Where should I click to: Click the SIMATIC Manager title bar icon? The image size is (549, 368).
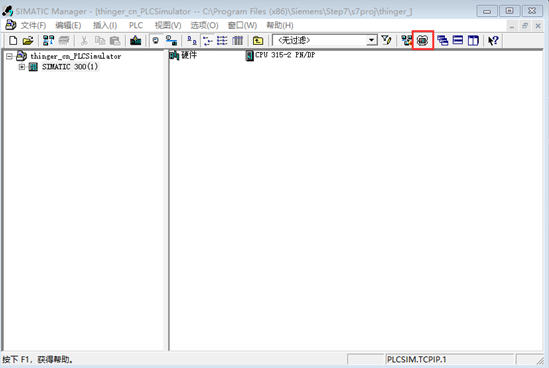(x=7, y=11)
